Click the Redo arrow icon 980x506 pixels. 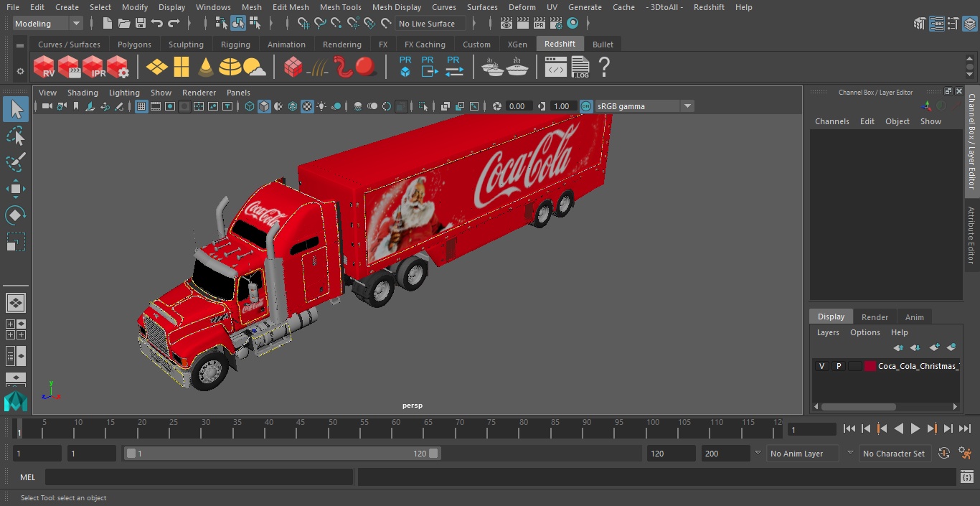174,24
